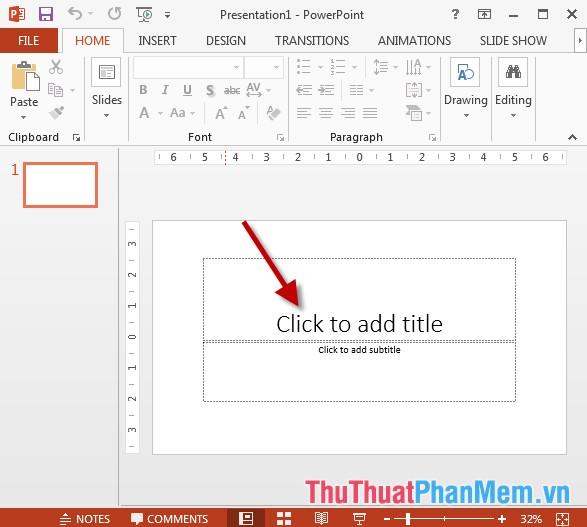
Task: Switch to the HOME tab
Action: pos(92,40)
